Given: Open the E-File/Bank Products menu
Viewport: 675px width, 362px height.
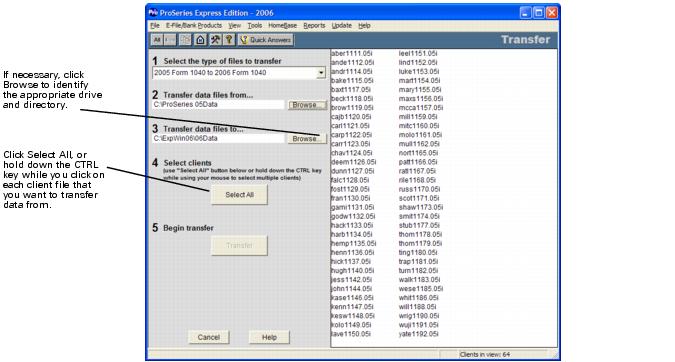Looking at the screenshot, I should click(194, 25).
